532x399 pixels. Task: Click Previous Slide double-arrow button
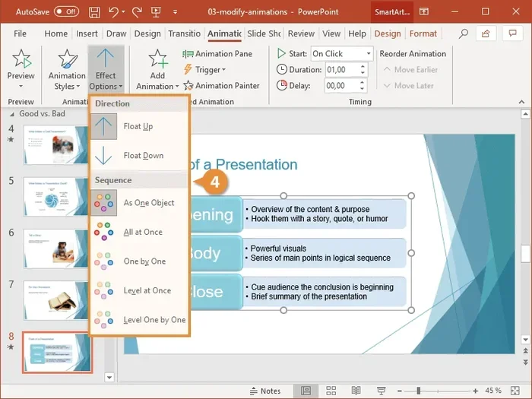[x=525, y=351]
